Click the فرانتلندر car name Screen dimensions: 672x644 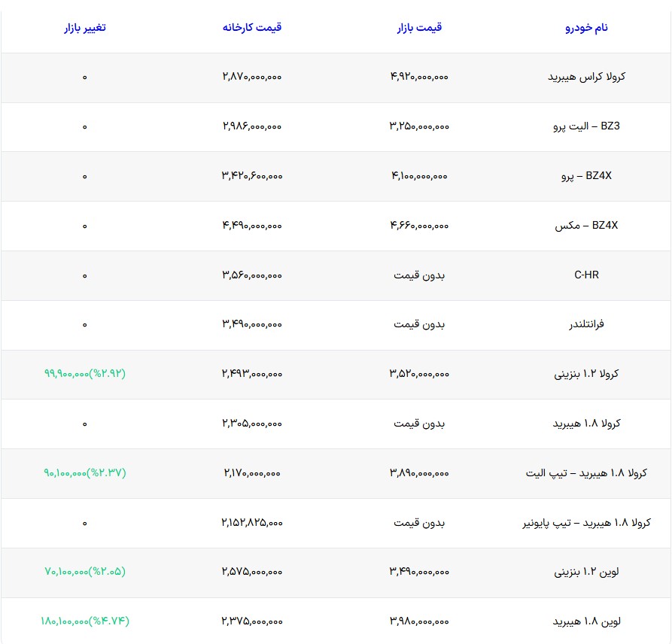[586, 324]
